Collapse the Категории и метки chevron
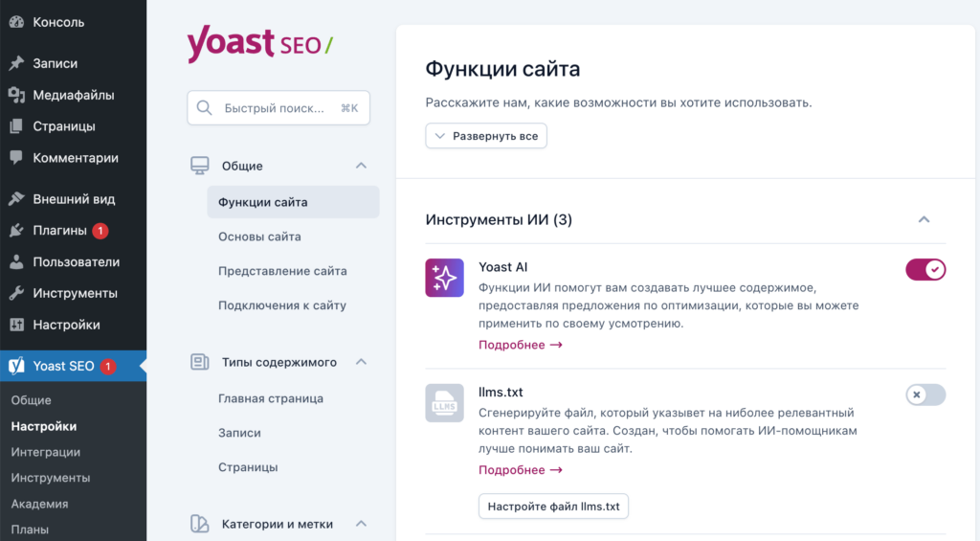Viewport: 980px width, 541px height. coord(361,524)
